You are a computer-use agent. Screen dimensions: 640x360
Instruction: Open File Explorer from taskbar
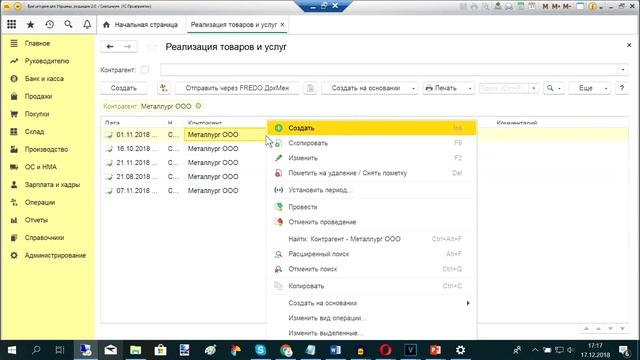136,350
